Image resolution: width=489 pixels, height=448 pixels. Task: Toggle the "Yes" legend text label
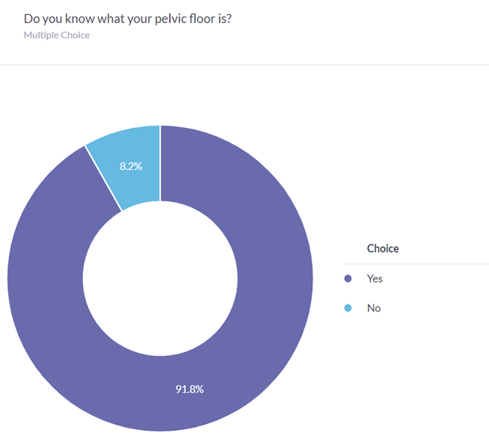click(375, 279)
